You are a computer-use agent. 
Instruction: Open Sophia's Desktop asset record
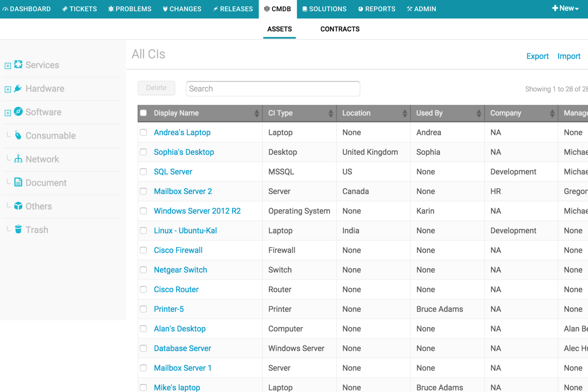(184, 152)
